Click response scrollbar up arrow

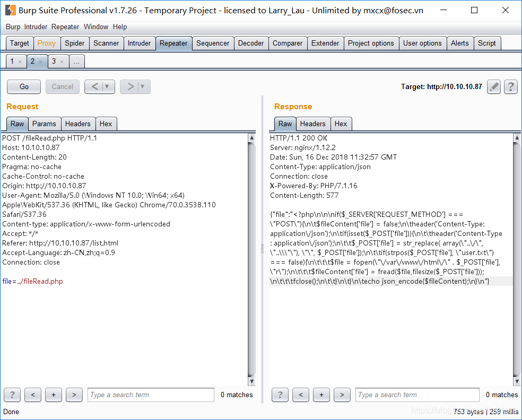pyautogui.click(x=517, y=138)
